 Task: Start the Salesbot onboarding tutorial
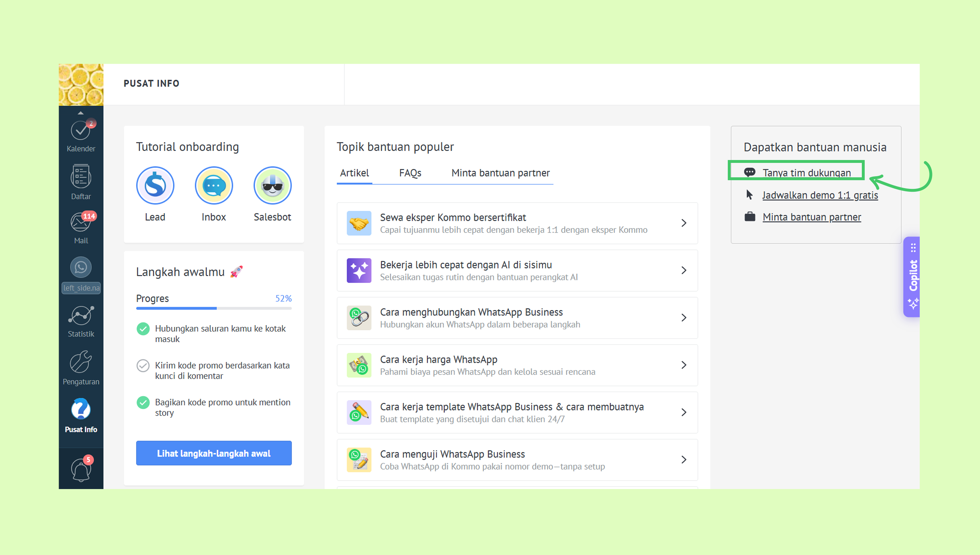[x=272, y=186]
